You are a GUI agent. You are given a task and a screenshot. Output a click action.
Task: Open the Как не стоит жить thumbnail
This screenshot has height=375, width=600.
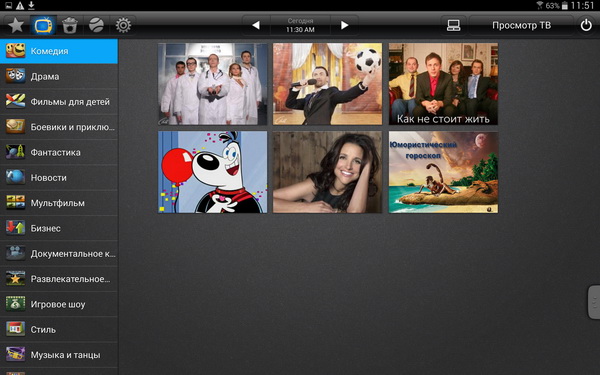pos(443,84)
